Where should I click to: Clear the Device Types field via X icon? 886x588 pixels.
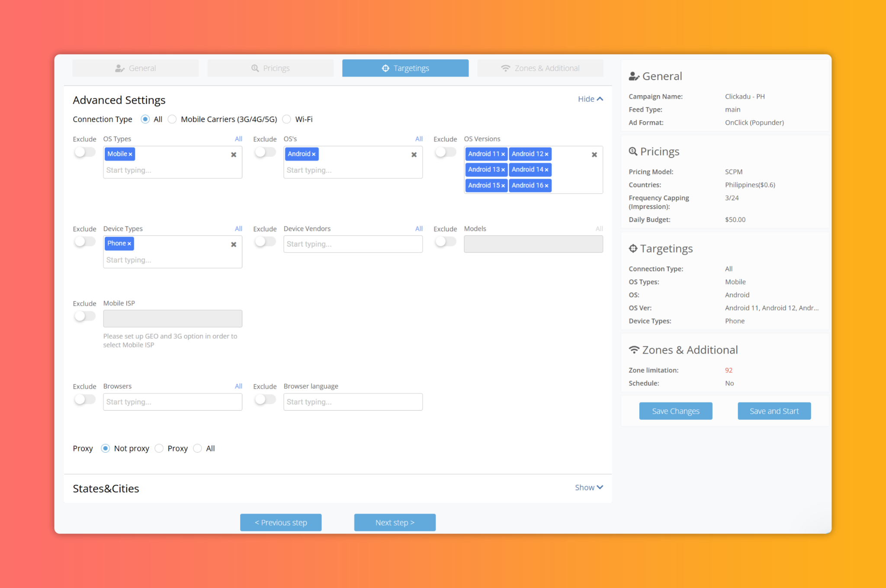click(x=234, y=244)
